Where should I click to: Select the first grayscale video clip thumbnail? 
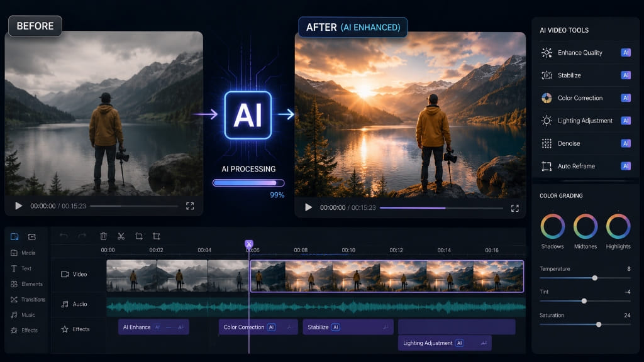pyautogui.click(x=131, y=276)
